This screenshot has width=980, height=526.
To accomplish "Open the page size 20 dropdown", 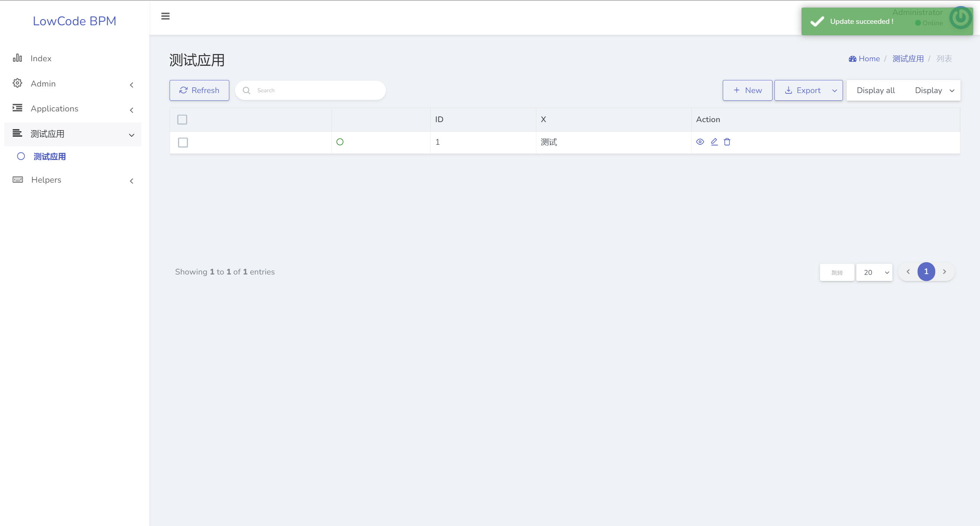I will coord(874,273).
